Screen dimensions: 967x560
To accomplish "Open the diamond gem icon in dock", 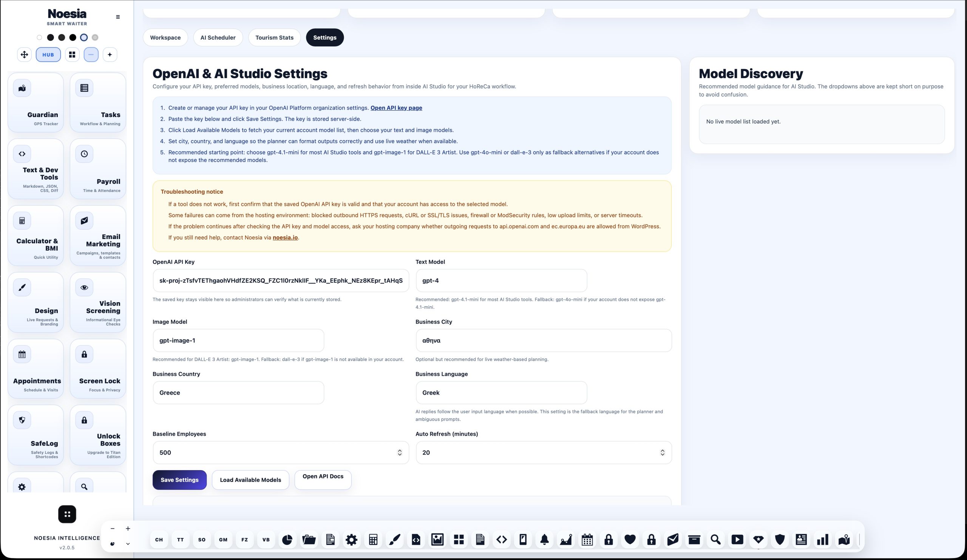I will pos(758,540).
